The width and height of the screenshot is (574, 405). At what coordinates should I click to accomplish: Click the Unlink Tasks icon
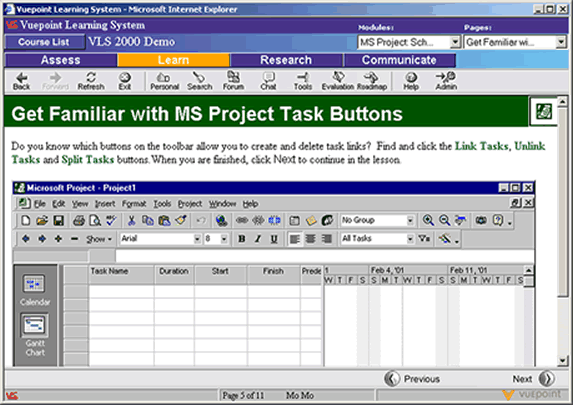pyautogui.click(x=258, y=220)
